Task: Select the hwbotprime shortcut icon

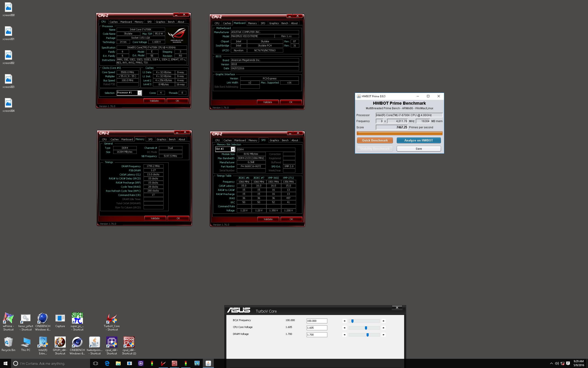Action: (x=95, y=346)
